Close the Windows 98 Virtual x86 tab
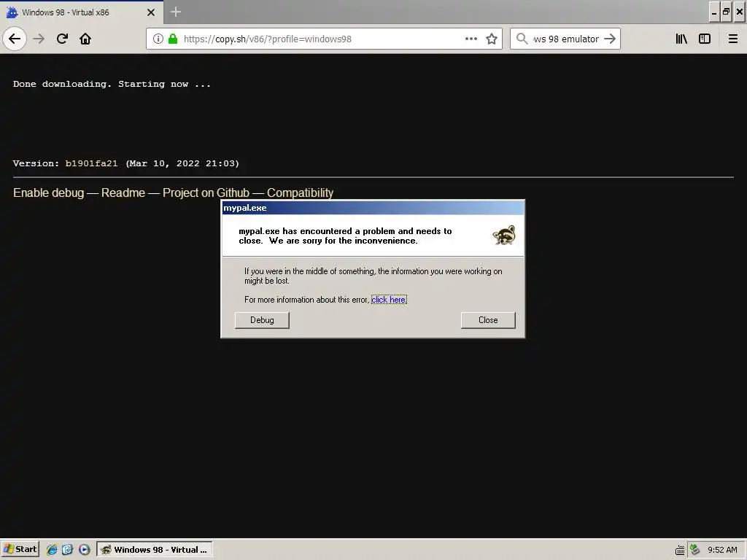The image size is (747, 560). [x=151, y=12]
